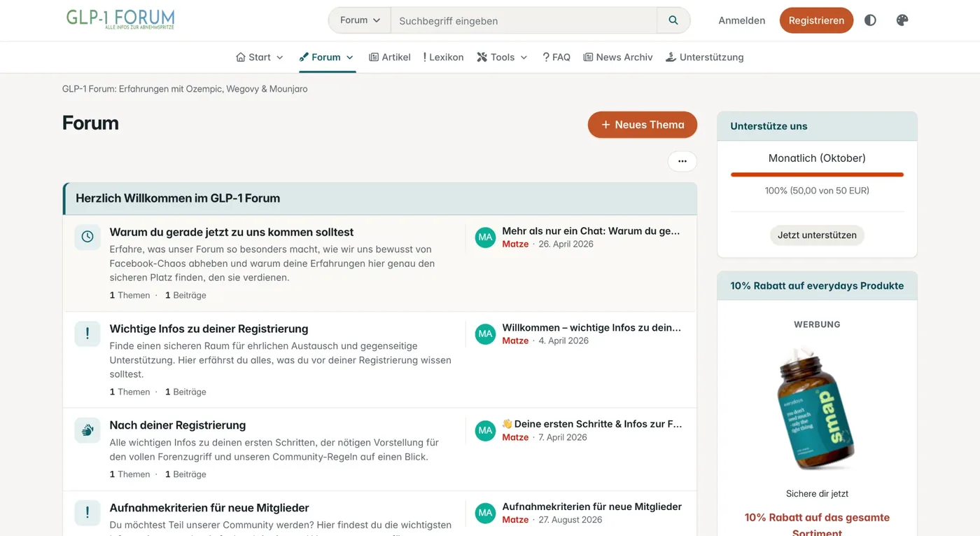Open the latest post 'Mehr als nur ein Chat'

pyautogui.click(x=591, y=231)
